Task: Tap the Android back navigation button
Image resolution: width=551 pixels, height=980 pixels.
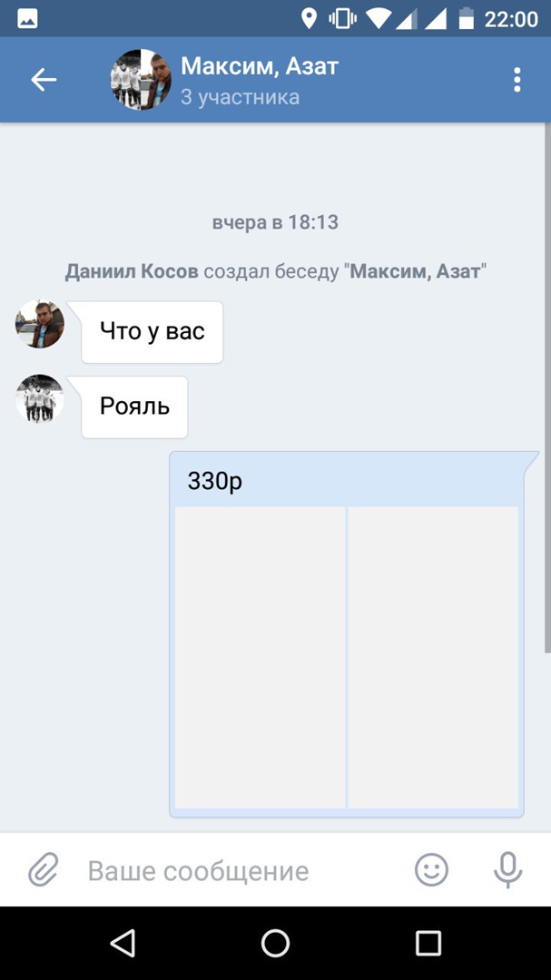Action: point(123,943)
